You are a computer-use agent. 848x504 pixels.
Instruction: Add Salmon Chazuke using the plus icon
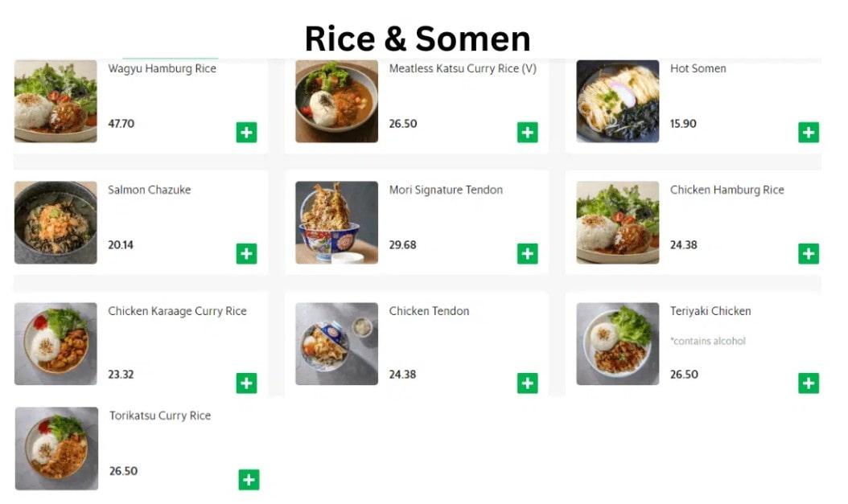point(247,252)
